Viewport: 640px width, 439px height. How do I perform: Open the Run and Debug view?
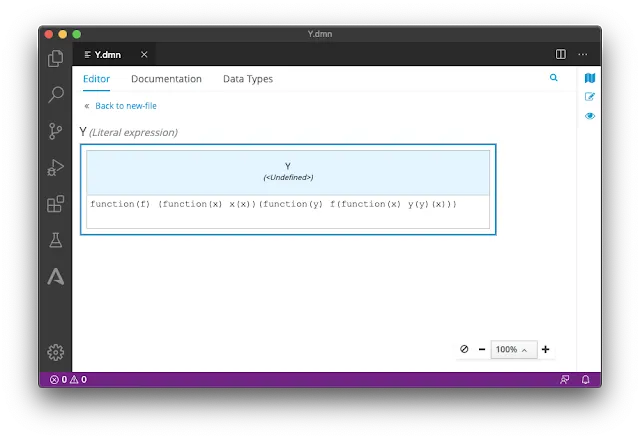[x=56, y=167]
